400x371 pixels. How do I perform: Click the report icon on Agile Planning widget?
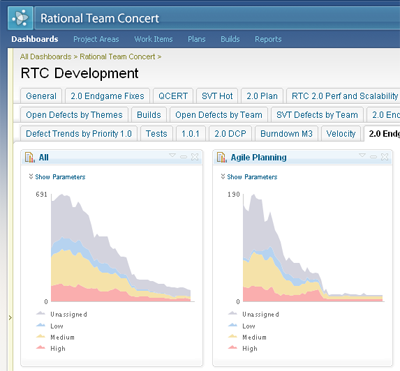[222, 157]
